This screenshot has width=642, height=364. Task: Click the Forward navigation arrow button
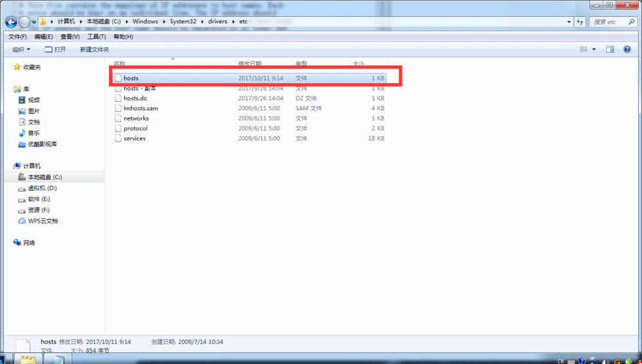(x=25, y=22)
